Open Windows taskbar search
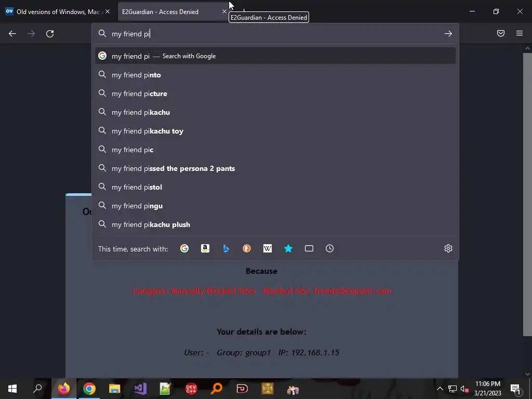 coord(37,389)
